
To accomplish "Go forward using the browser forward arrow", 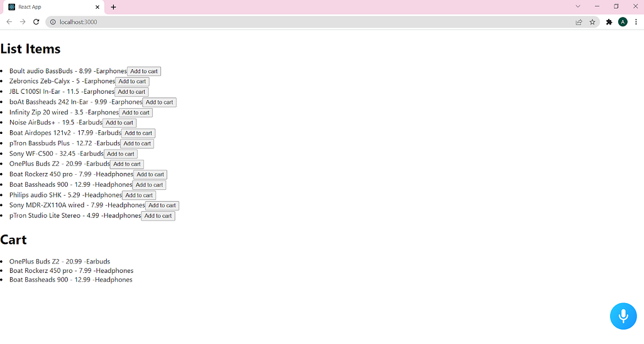I will [23, 22].
